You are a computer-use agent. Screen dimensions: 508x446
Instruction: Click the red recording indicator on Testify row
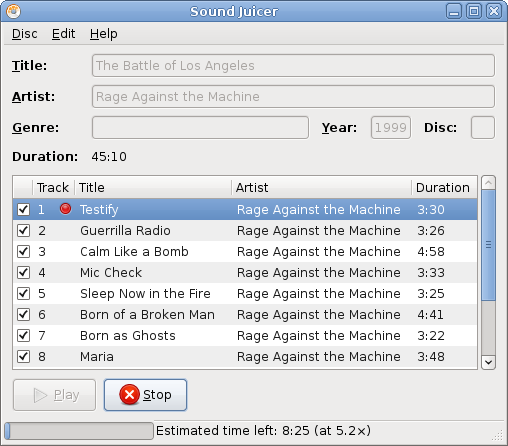coord(65,209)
